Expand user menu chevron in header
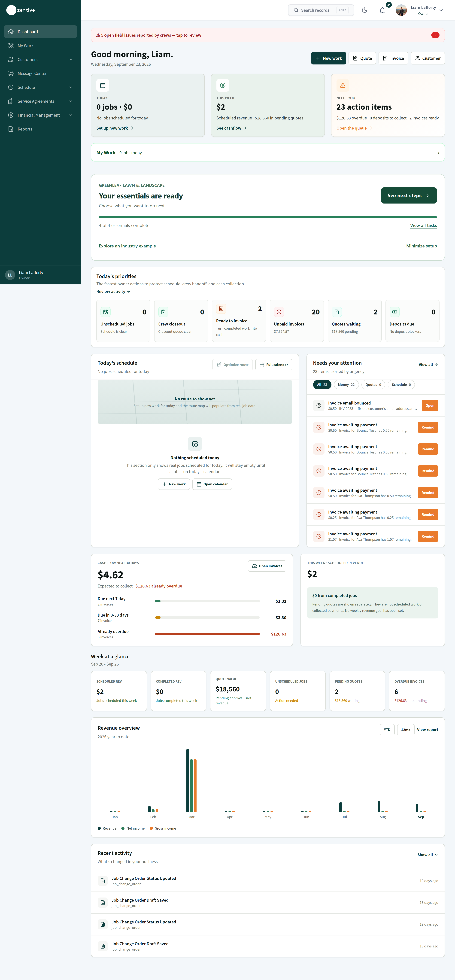This screenshot has height=980, width=455. [x=441, y=10]
